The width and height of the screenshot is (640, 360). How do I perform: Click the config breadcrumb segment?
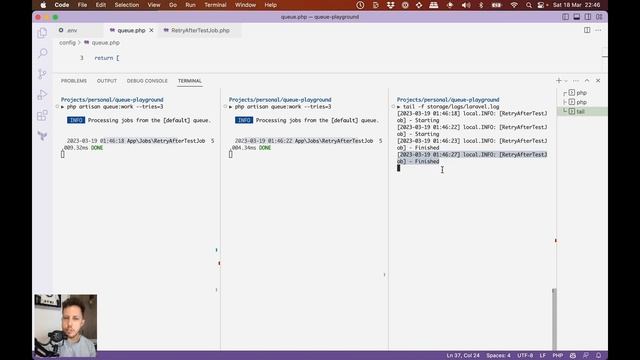pyautogui.click(x=67, y=42)
